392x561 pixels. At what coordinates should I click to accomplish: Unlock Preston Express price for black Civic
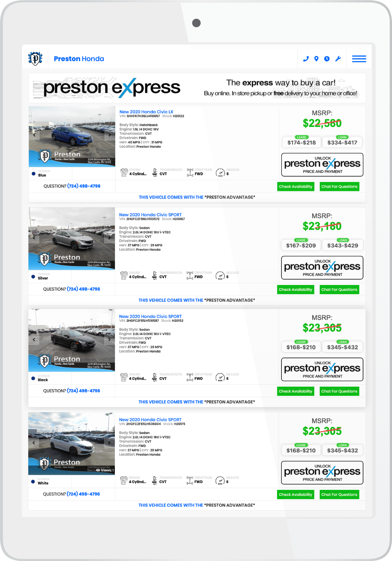coord(322,369)
